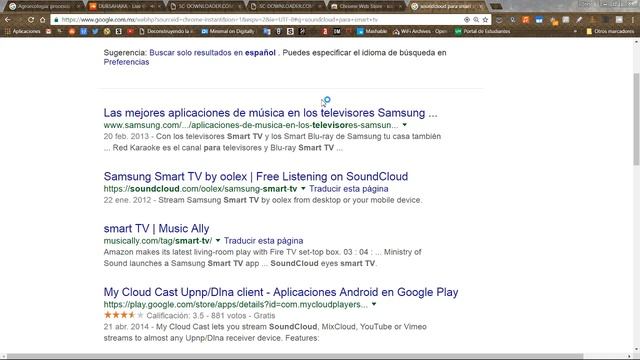
Task: Click the secure padlock icon in address bar
Action: (x=56, y=20)
